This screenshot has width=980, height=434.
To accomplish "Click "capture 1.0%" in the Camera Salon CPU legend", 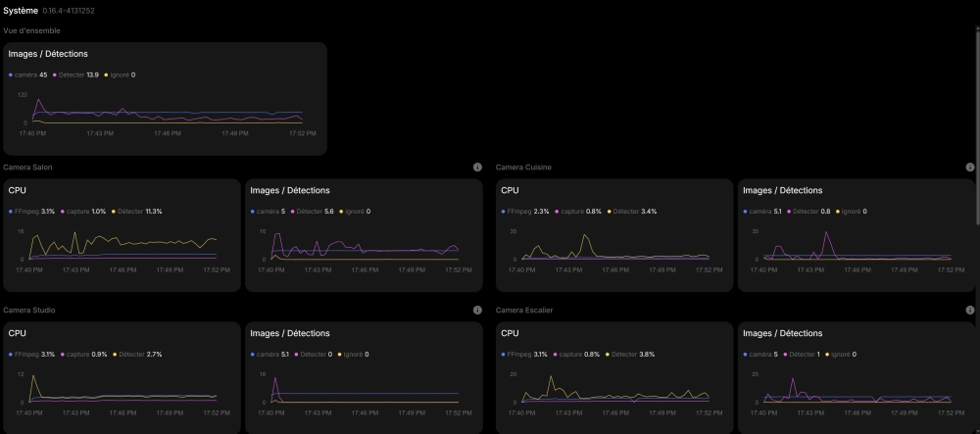I will click(83, 212).
